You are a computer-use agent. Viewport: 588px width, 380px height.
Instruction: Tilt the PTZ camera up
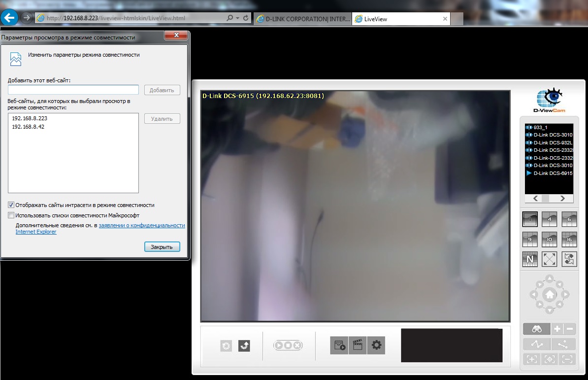pyautogui.click(x=550, y=278)
